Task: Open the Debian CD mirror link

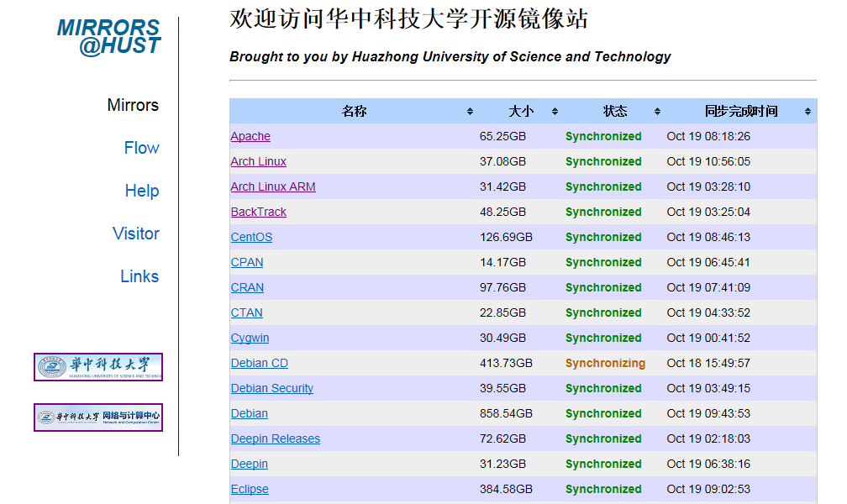Action: pos(260,363)
